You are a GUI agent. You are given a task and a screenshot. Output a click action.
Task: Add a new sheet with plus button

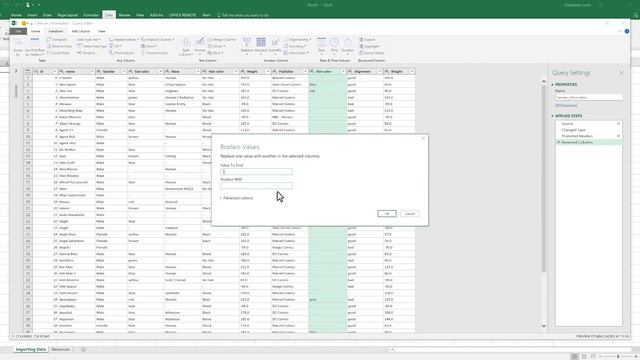point(83,349)
